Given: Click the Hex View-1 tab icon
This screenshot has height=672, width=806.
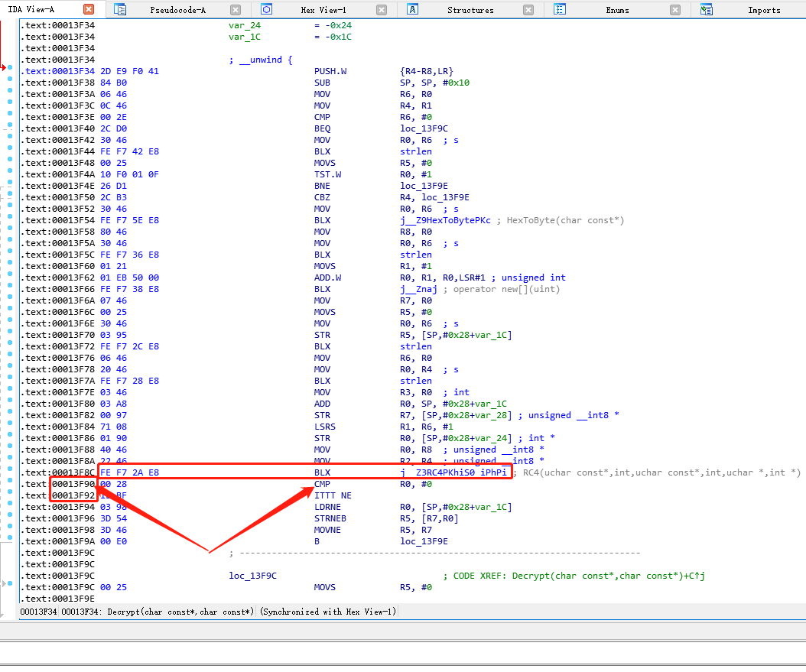Looking at the screenshot, I should [x=266, y=9].
